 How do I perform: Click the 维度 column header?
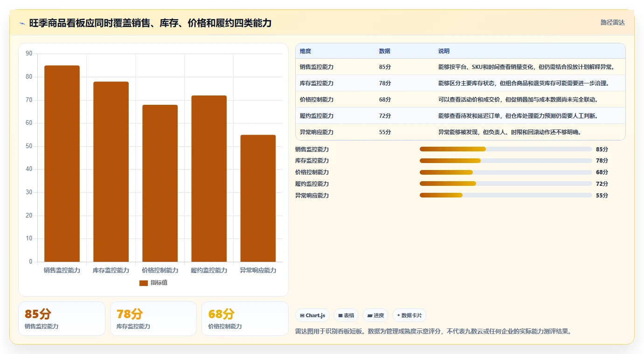click(x=305, y=51)
